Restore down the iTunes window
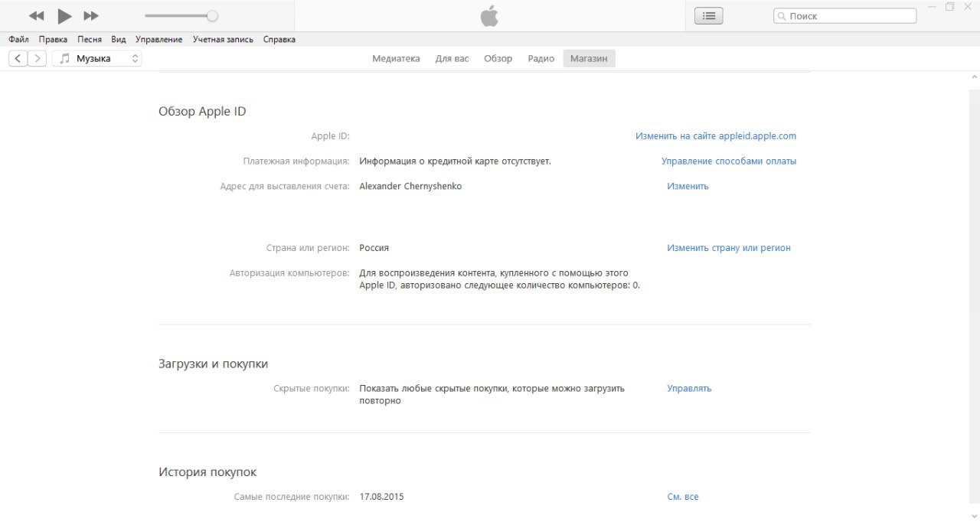The height and width of the screenshot is (522, 980). (x=950, y=7)
